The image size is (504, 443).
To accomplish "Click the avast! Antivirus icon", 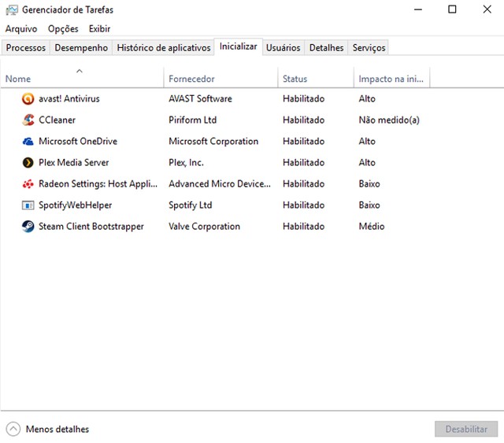I will coord(28,98).
